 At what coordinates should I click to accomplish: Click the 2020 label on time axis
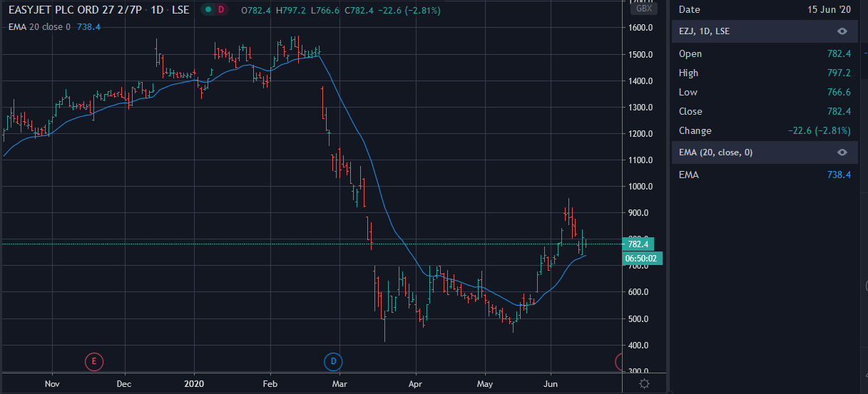(x=195, y=383)
